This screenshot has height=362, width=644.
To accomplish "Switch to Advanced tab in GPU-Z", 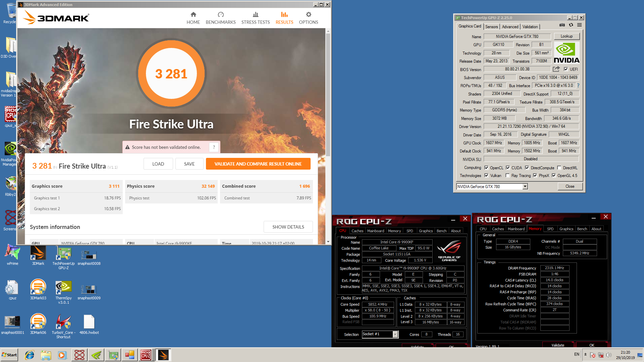I will click(x=510, y=27).
